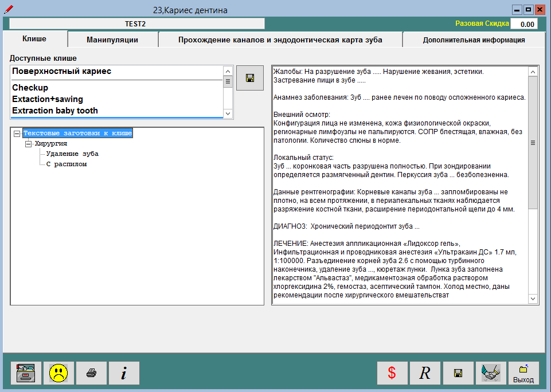Click the Разовая Скидка value field
551x392 pixels.
[524, 24]
